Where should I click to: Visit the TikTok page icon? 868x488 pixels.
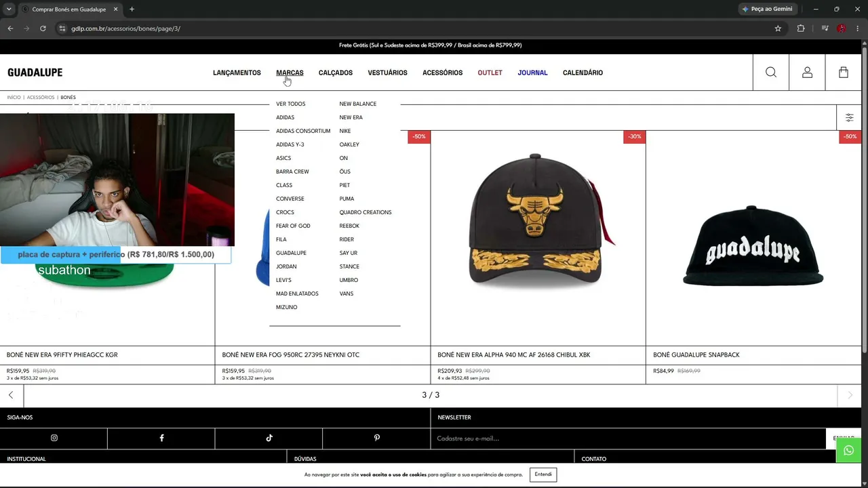click(269, 438)
